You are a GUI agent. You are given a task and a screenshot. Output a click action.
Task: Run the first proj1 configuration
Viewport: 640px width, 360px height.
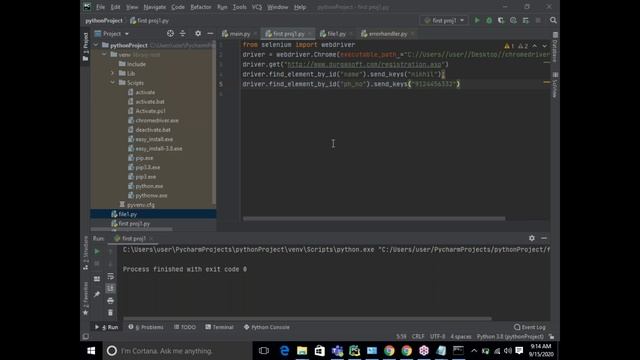pyautogui.click(x=477, y=20)
